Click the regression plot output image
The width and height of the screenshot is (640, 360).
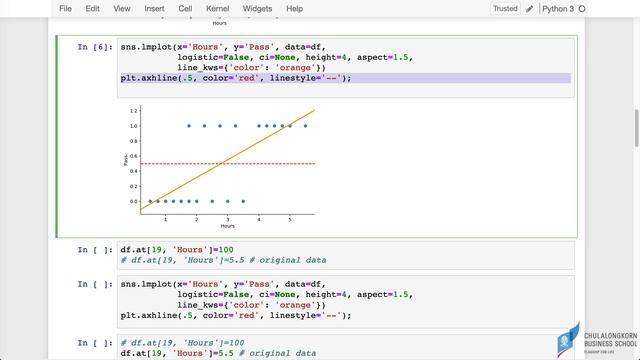[x=219, y=167]
